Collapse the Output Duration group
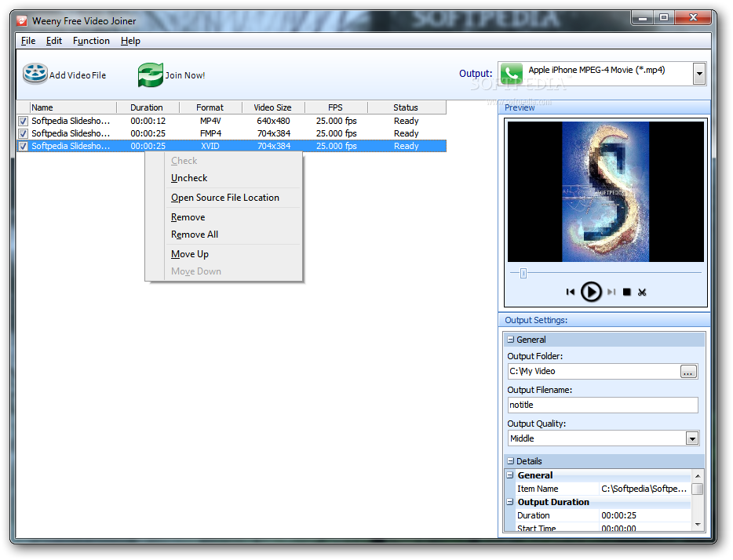 click(510, 502)
